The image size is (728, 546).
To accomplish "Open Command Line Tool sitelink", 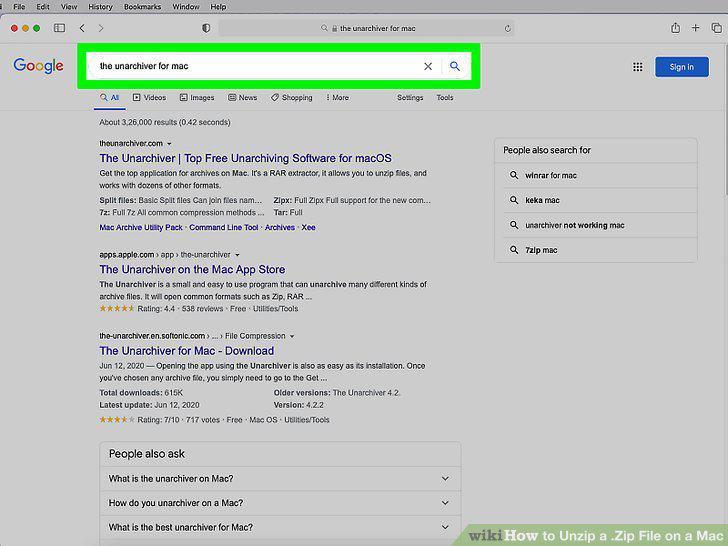I will [x=223, y=228].
